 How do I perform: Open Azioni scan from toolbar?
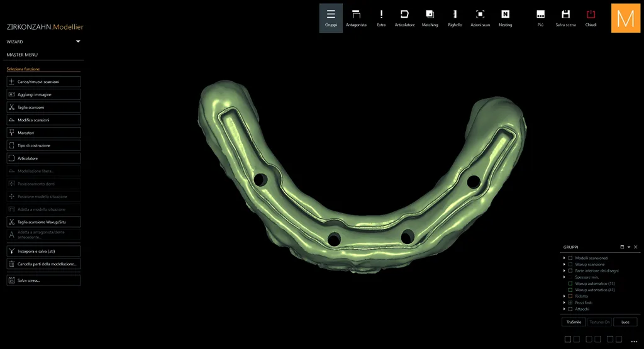point(480,18)
